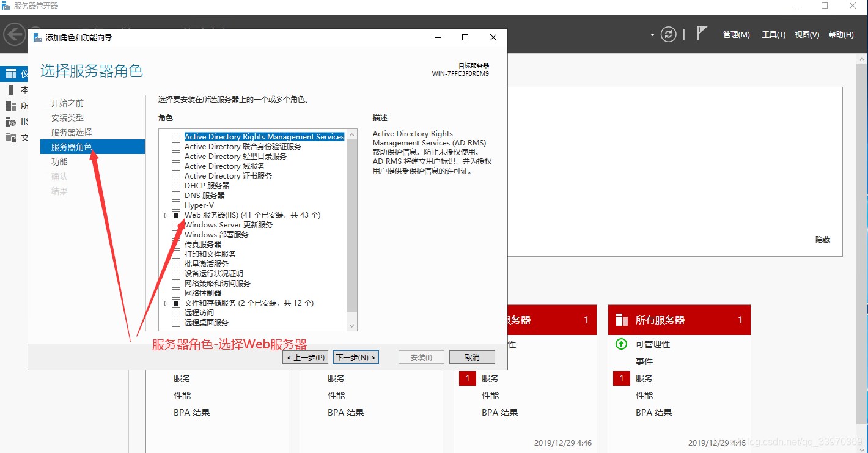Click 可管理性 in the 所有服务器 tile

click(653, 344)
